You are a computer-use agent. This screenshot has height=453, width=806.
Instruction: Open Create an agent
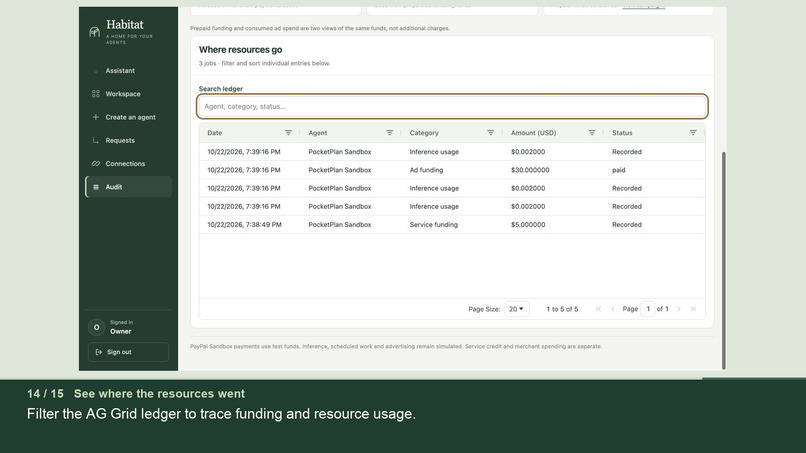[x=129, y=117]
